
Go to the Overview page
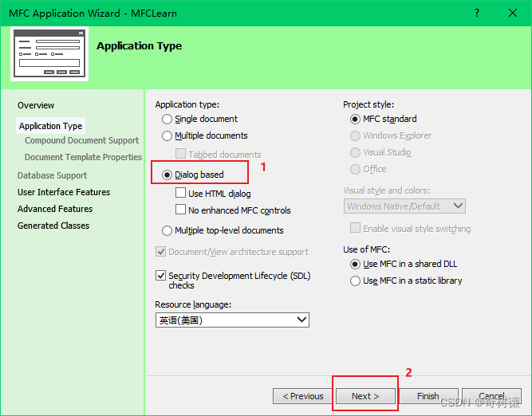point(36,105)
